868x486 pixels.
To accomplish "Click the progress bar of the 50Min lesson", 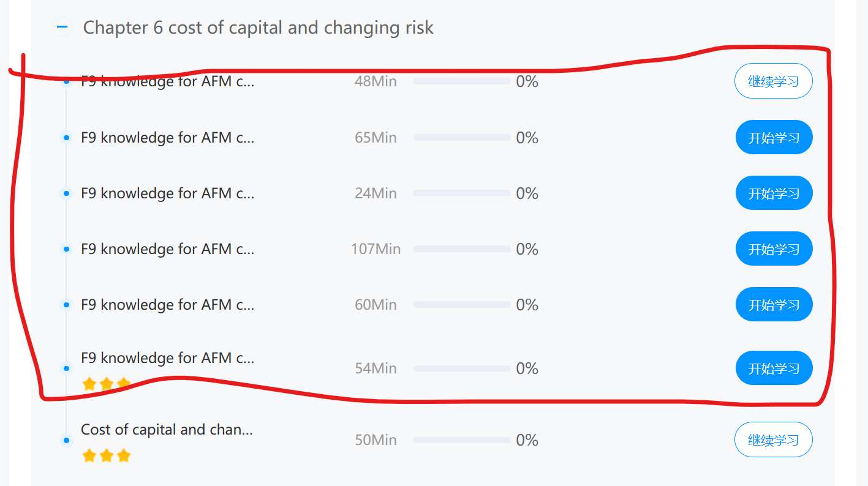I will coord(462,439).
